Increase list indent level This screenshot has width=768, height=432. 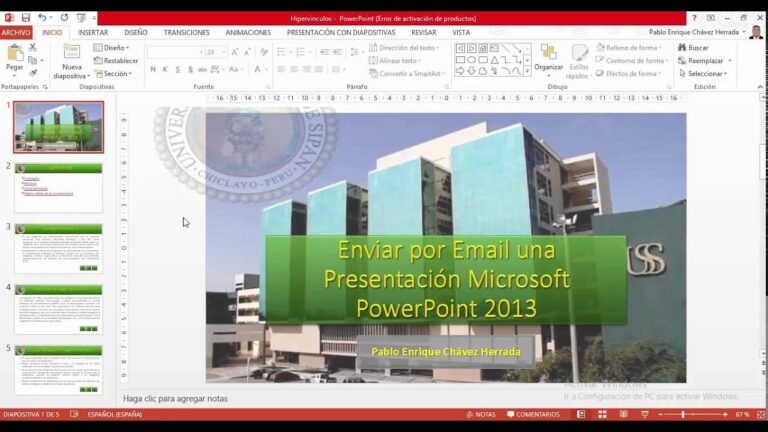[x=337, y=52]
